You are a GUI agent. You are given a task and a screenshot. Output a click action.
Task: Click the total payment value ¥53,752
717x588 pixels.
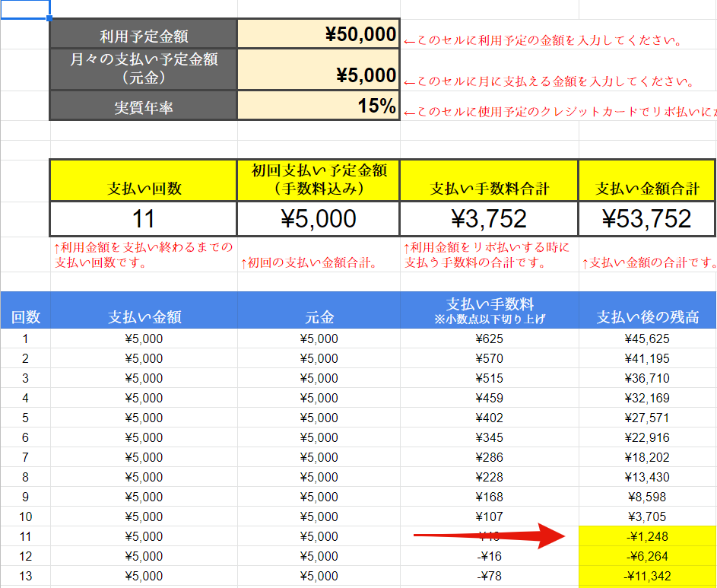point(646,219)
